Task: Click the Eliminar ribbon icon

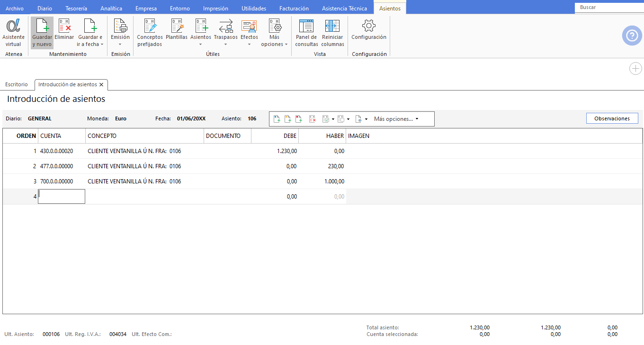Action: tap(64, 29)
